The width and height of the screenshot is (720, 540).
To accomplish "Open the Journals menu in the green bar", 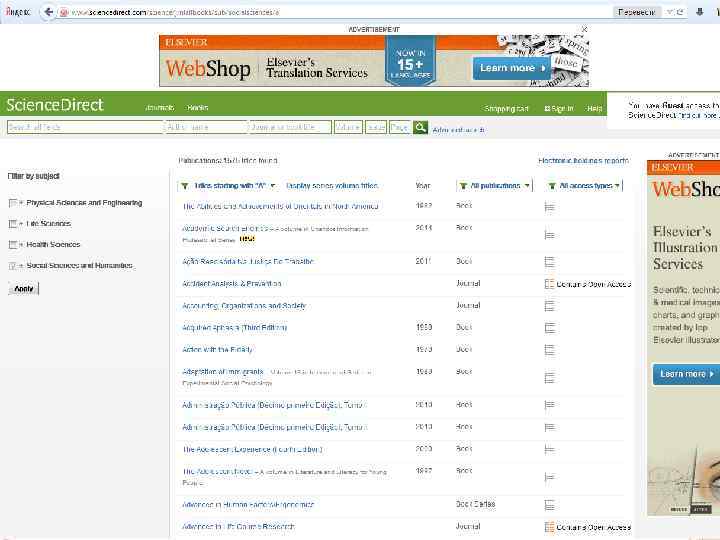I will [159, 107].
